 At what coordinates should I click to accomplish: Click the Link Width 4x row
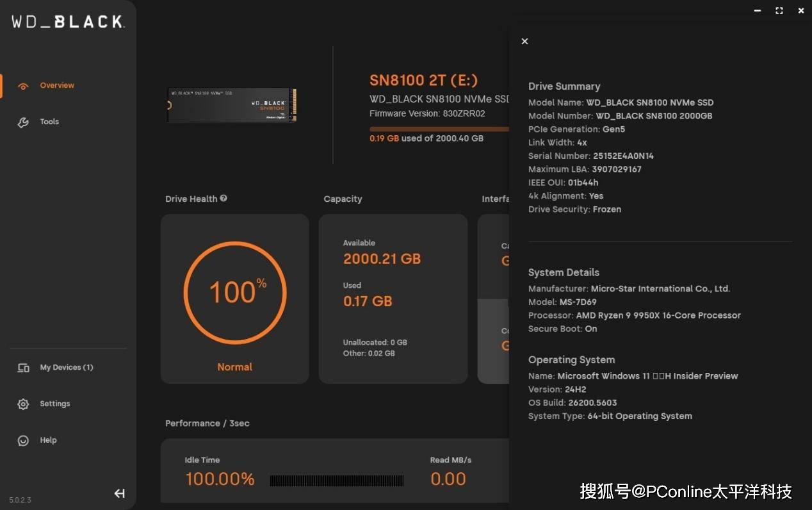pos(558,143)
